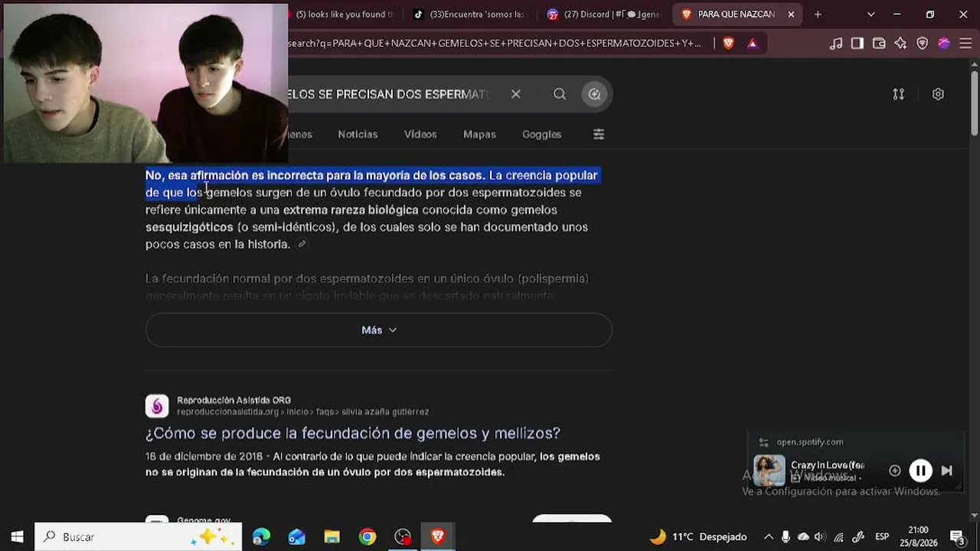Open the Windows Start menu
This screenshot has height=551, width=980.
[x=17, y=537]
